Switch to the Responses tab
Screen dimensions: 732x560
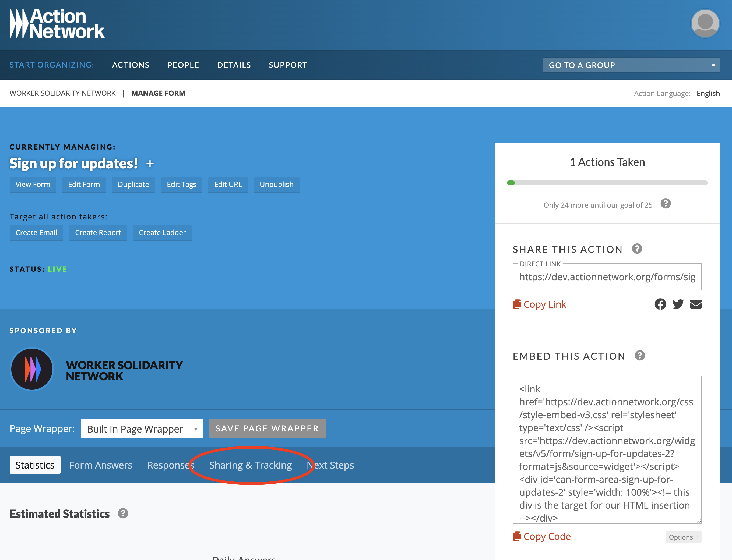coord(171,465)
